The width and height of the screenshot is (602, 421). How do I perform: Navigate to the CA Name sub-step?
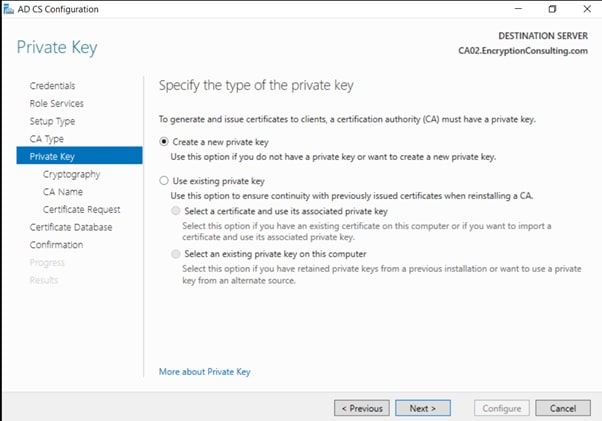tap(63, 192)
